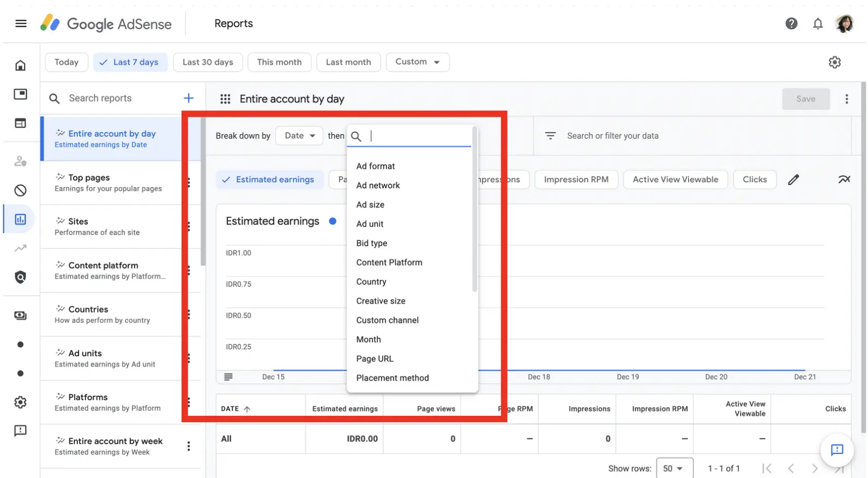
Task: Select the Last 30 days range
Action: pyautogui.click(x=208, y=62)
